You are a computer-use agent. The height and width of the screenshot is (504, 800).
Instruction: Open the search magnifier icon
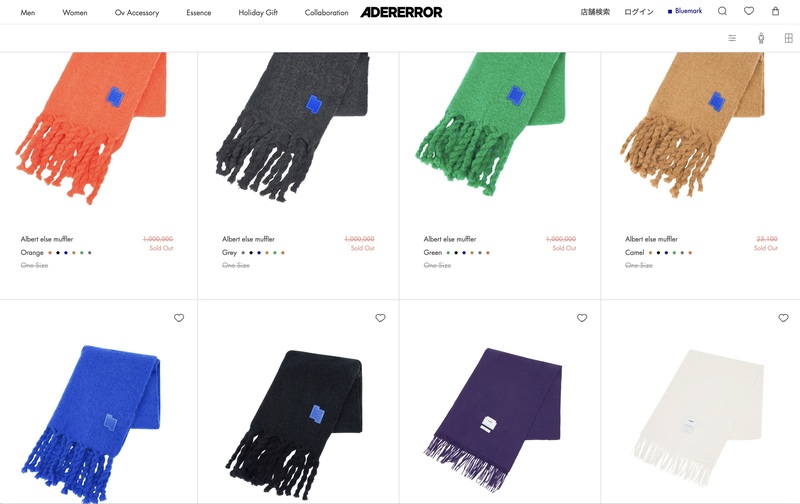pos(722,11)
